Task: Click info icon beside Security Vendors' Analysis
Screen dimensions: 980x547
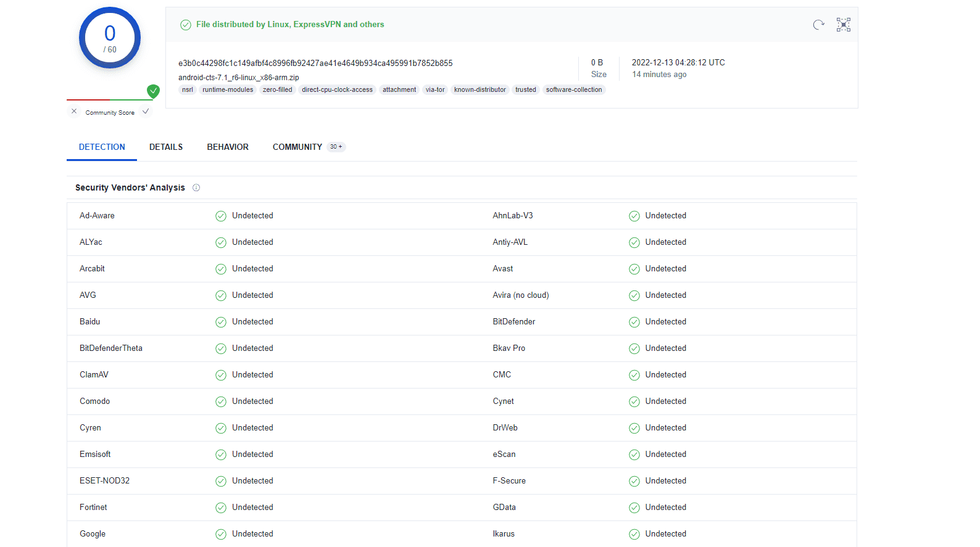Action: point(196,187)
